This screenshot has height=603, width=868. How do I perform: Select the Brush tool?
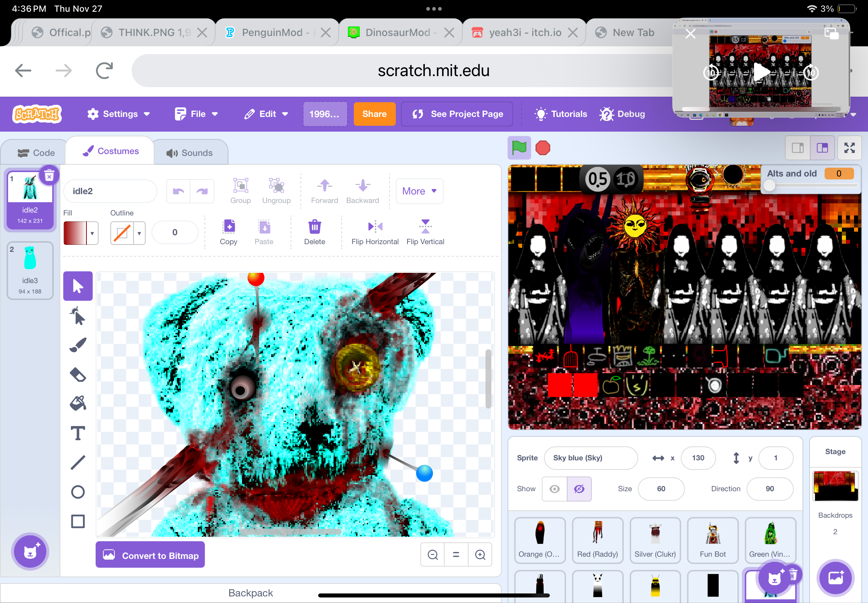[x=78, y=345]
